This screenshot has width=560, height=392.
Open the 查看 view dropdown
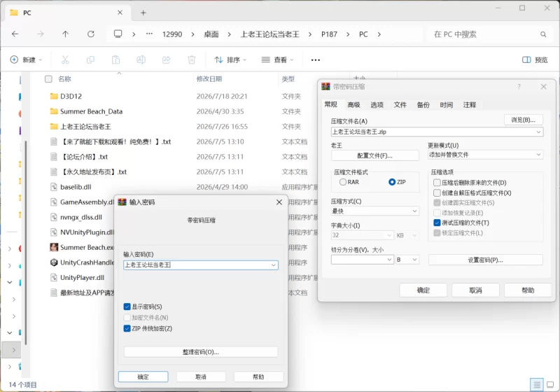[x=277, y=59]
